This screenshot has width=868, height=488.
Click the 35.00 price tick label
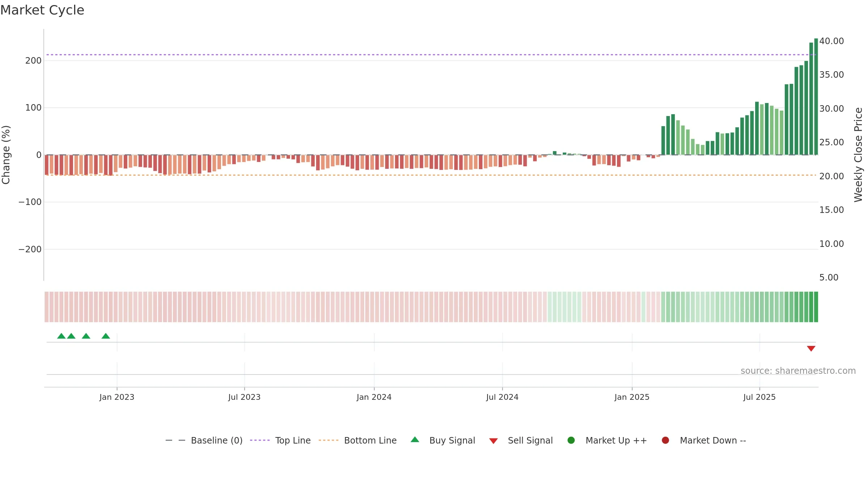[x=831, y=75]
